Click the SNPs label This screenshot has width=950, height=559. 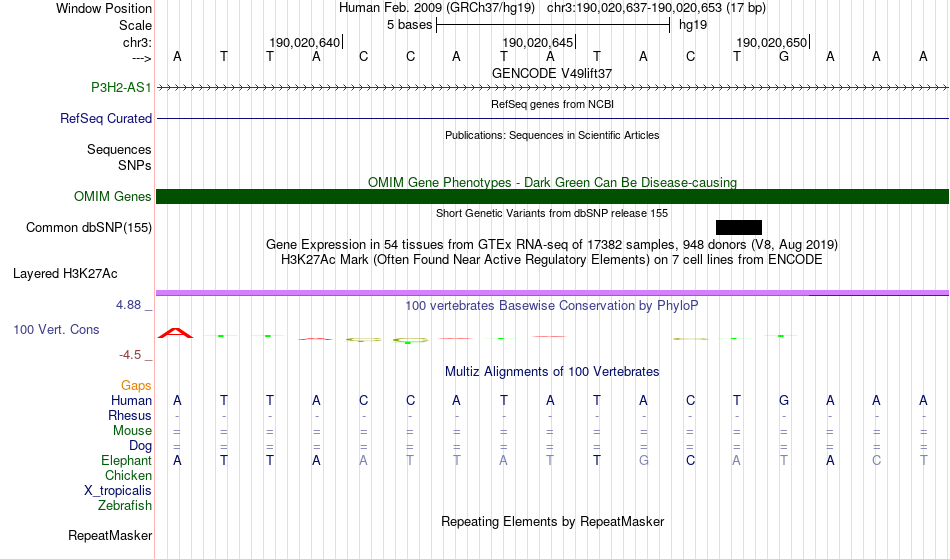click(x=135, y=165)
